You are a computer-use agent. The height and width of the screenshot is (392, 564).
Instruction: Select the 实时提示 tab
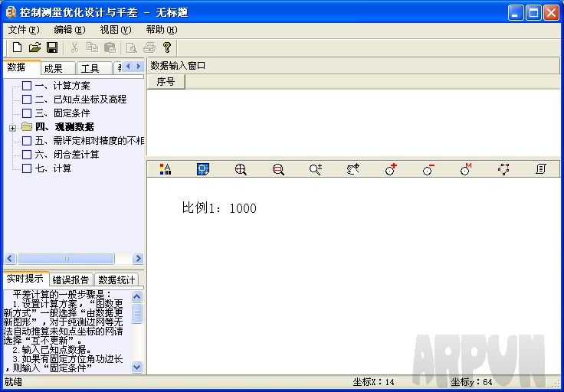pyautogui.click(x=26, y=279)
